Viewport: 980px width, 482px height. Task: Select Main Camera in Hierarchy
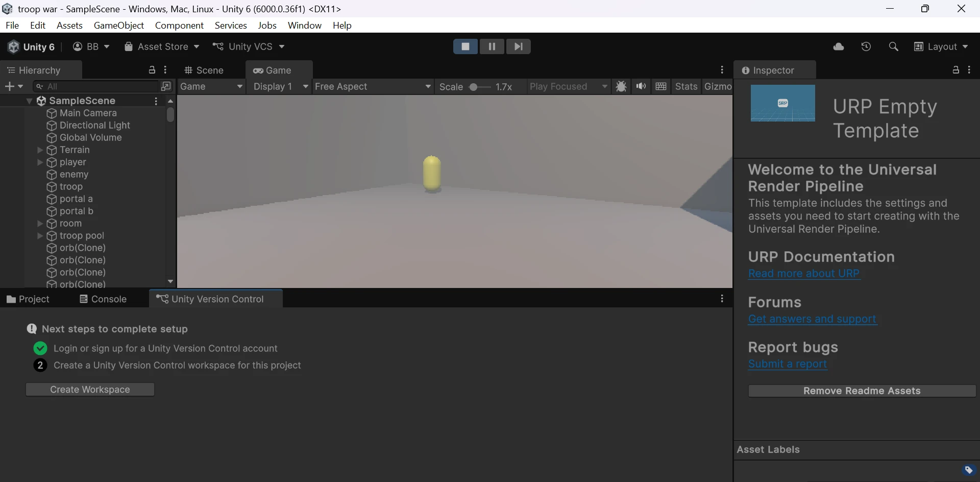88,113
